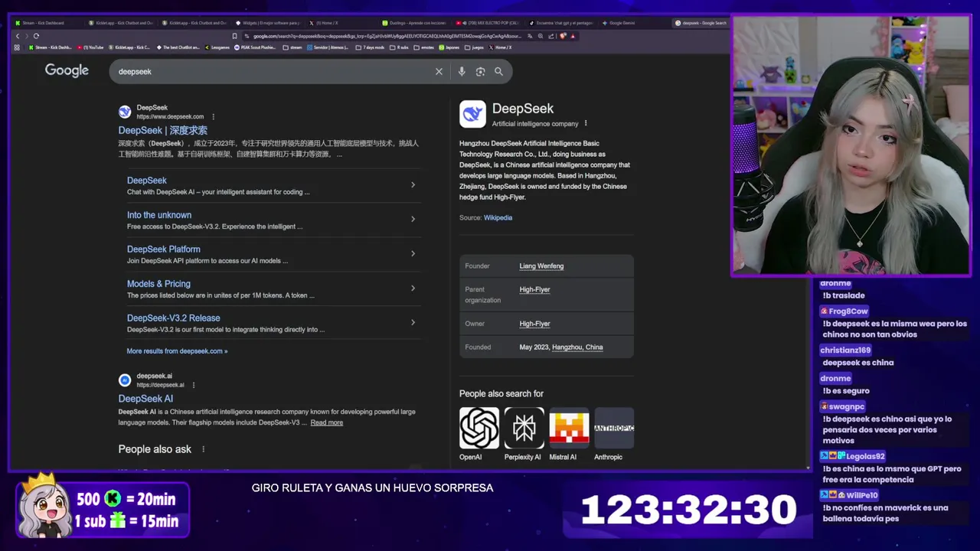Open the Wikipedia source link

498,217
